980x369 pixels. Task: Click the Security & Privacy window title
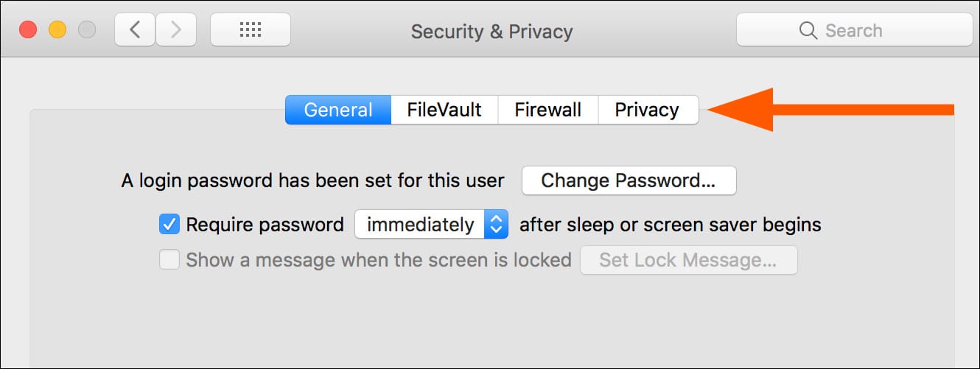coord(491,32)
